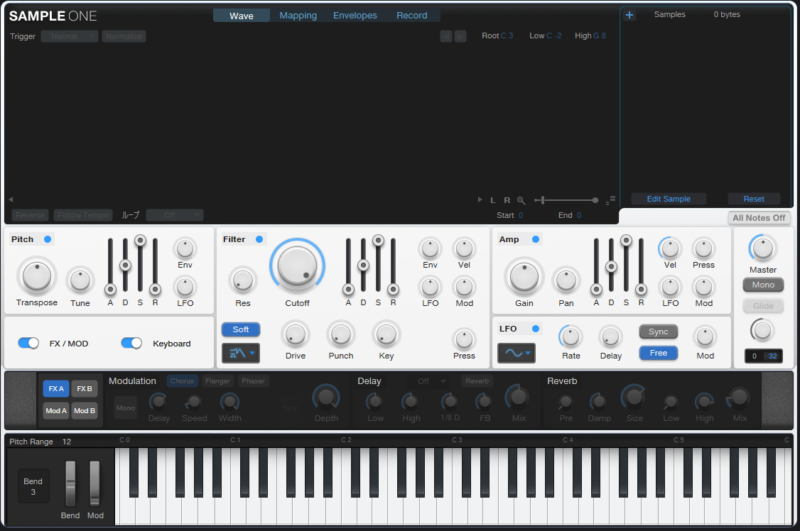This screenshot has height=531, width=800.
Task: Open the LFO waveform shape dropdown
Action: 516,353
